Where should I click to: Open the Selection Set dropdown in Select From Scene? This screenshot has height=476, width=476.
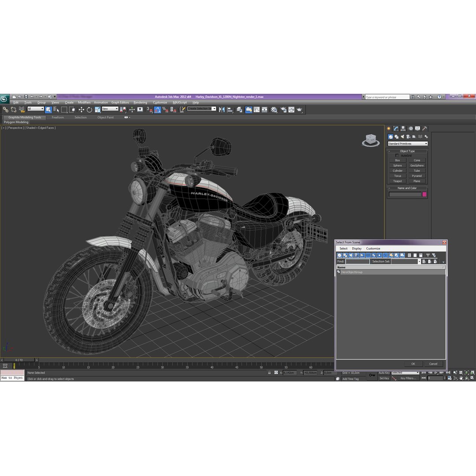pyautogui.click(x=419, y=261)
